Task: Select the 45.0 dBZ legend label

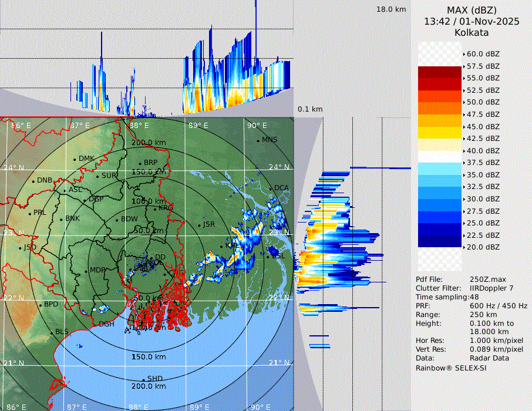Action: (483, 126)
